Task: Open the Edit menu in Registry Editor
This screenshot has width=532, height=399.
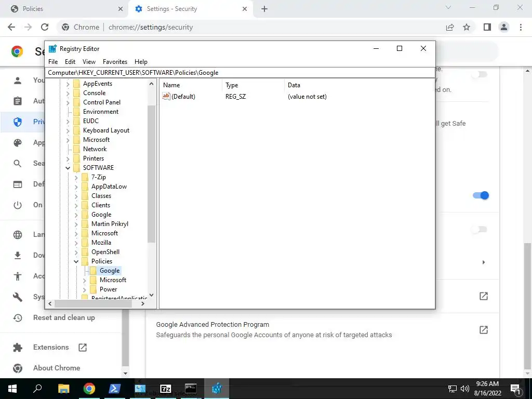Action: tap(70, 62)
